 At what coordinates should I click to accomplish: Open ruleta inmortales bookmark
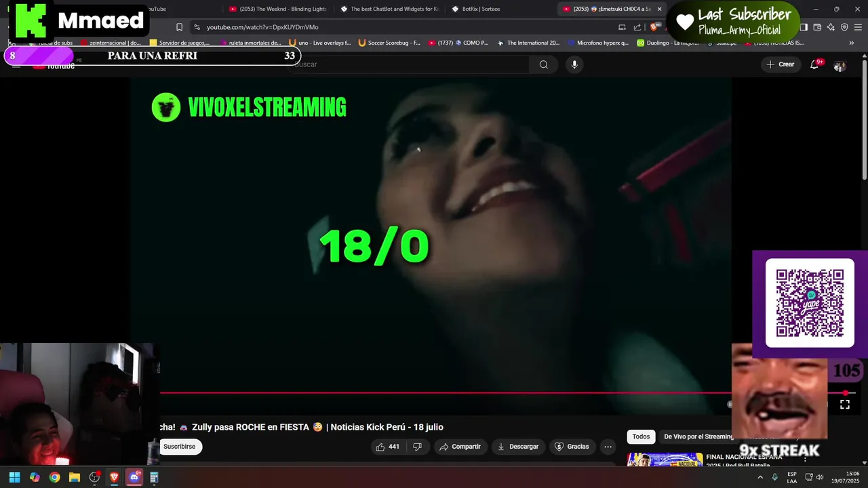click(250, 43)
